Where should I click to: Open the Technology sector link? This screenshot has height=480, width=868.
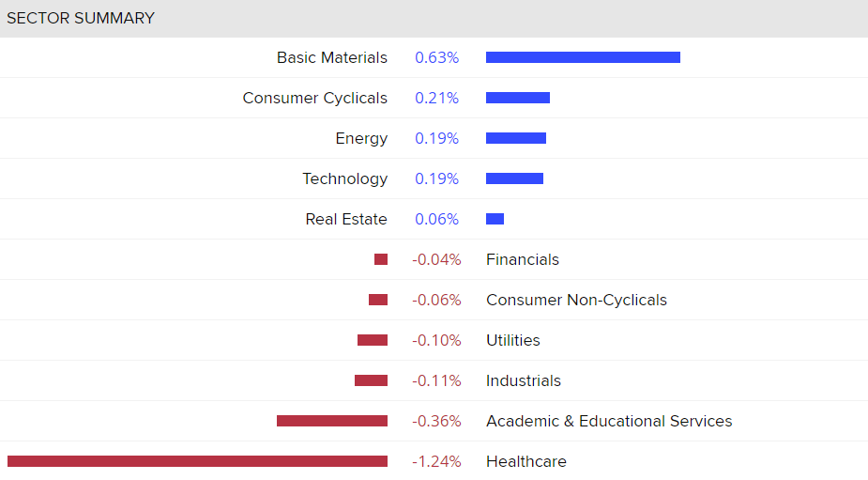pyautogui.click(x=344, y=178)
